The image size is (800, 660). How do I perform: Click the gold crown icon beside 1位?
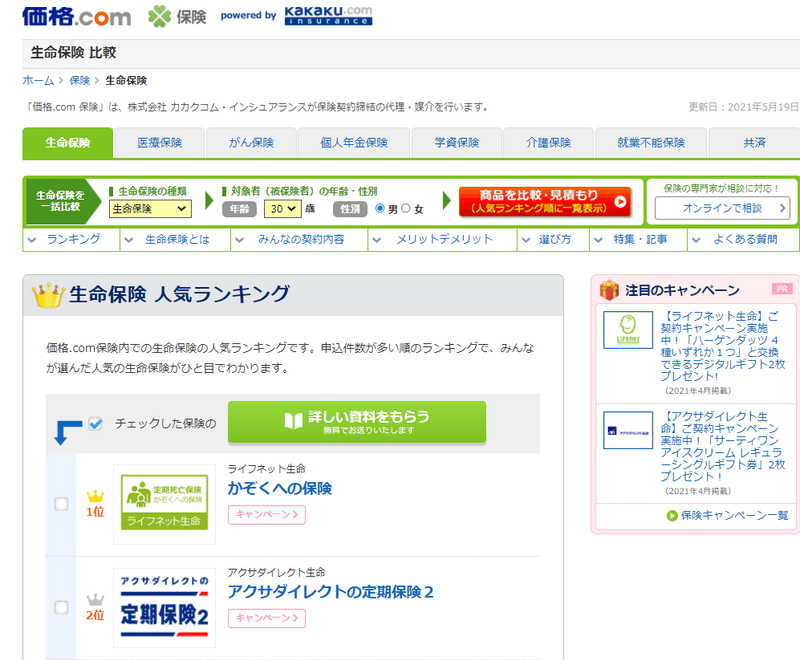click(95, 496)
